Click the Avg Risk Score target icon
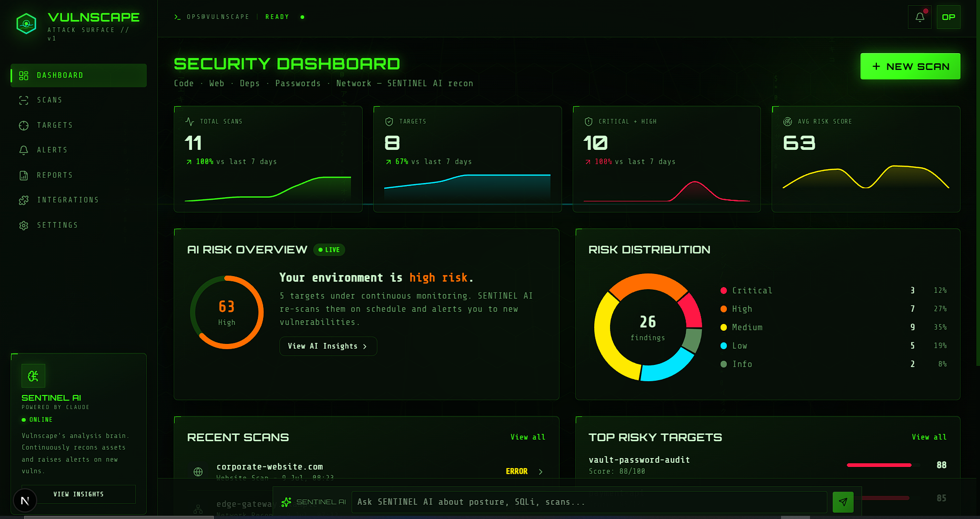This screenshot has width=980, height=519. (x=787, y=121)
